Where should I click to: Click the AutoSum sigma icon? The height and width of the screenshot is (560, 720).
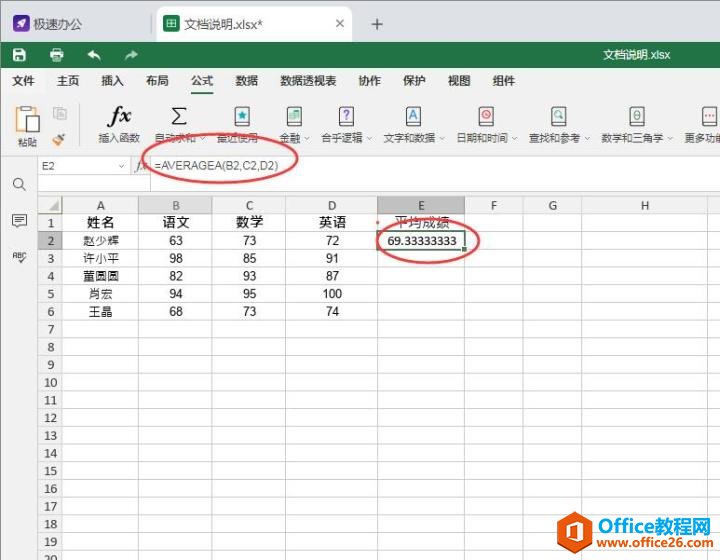179,116
